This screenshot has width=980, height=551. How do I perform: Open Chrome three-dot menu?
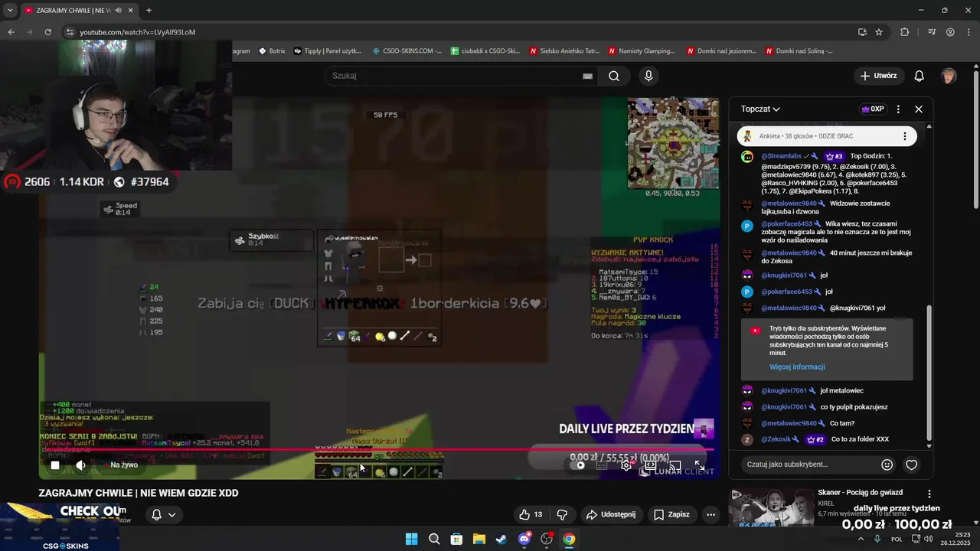(969, 32)
